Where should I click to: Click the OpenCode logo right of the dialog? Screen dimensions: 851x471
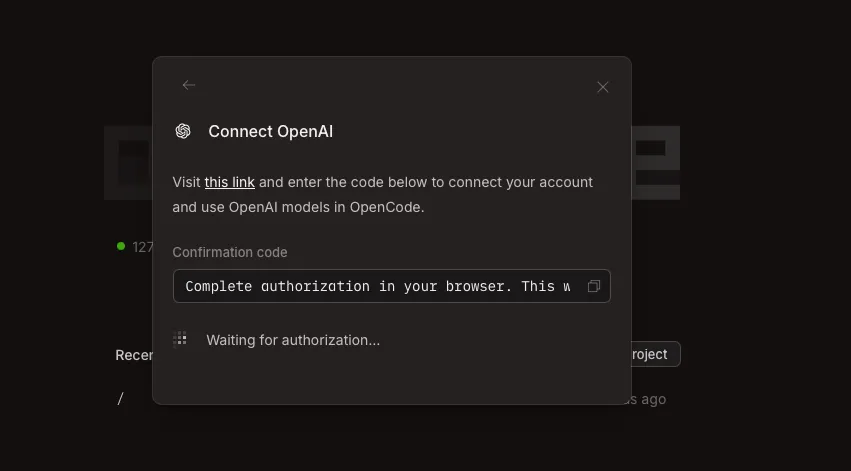point(655,163)
